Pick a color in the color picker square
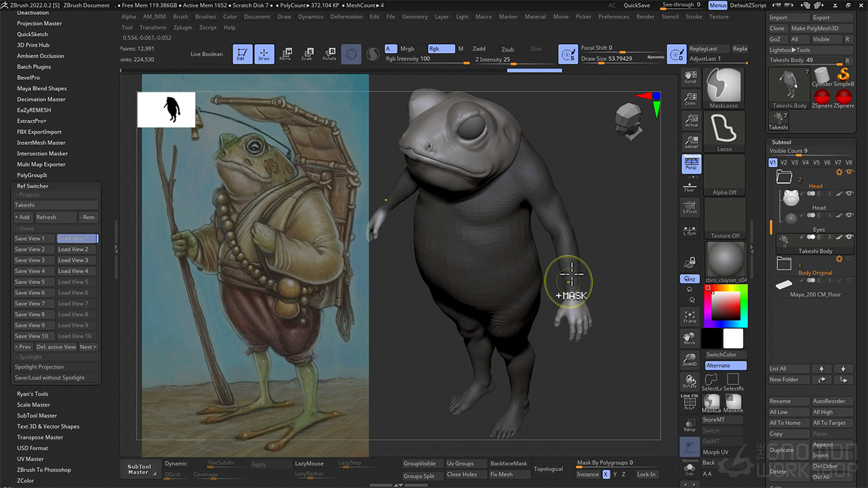 click(x=726, y=306)
